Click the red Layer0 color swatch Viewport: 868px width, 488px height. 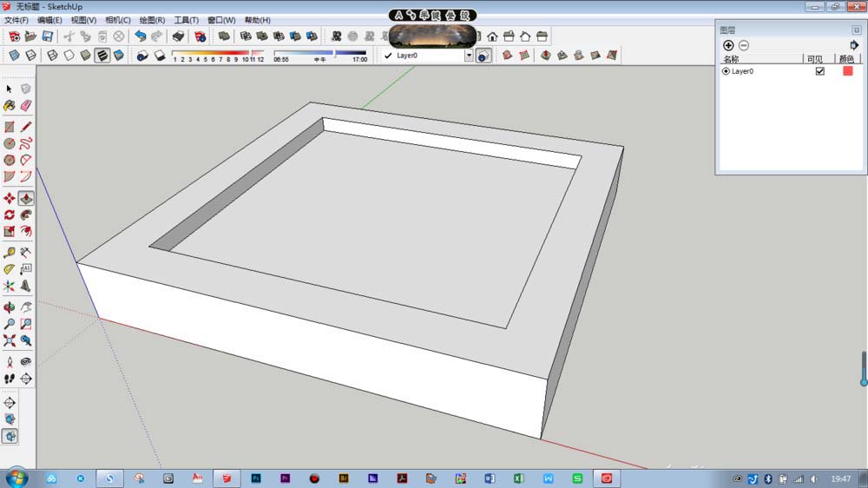tap(847, 71)
